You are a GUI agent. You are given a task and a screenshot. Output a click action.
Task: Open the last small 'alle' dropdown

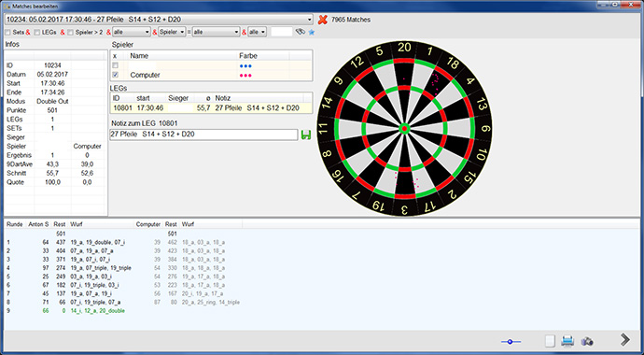[257, 32]
